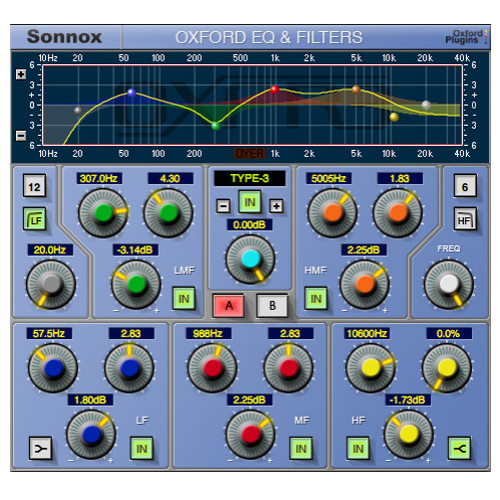
Task: Click the 1.80dB LF gain field
Action: coord(90,400)
